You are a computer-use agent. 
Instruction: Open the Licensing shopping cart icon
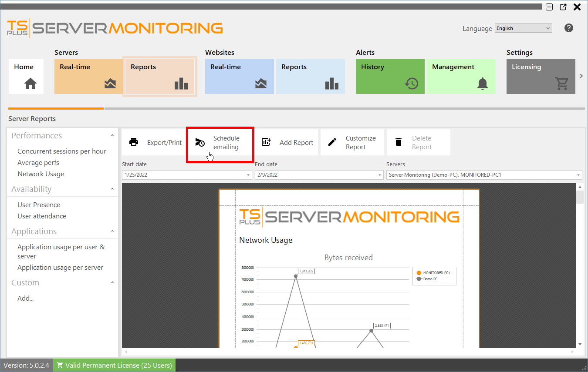[562, 83]
